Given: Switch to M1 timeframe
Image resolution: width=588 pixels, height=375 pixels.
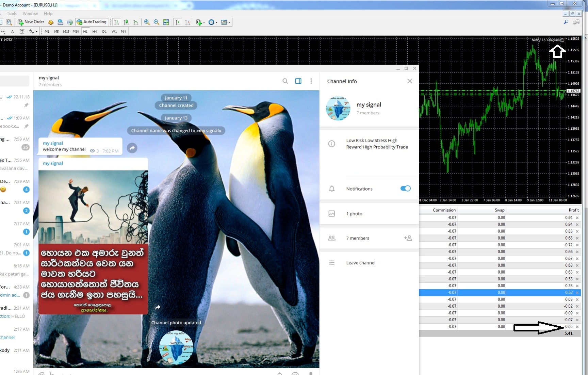Looking at the screenshot, I should (47, 31).
